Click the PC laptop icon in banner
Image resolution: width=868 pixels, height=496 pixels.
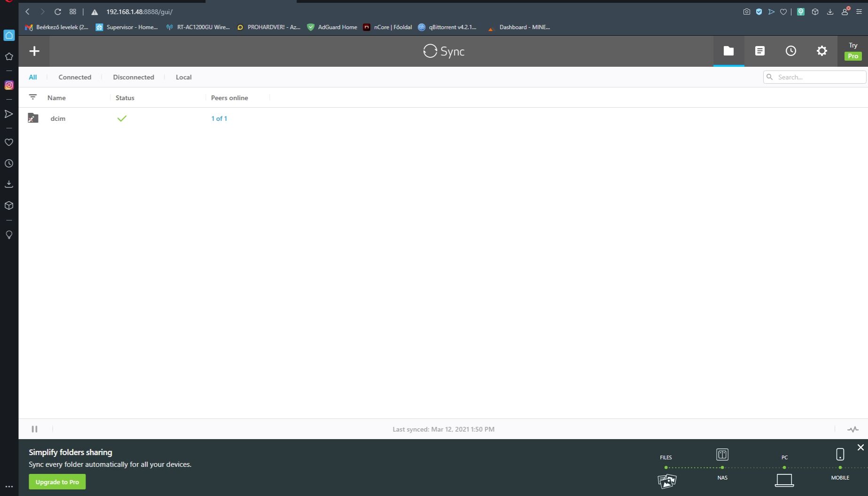(784, 480)
